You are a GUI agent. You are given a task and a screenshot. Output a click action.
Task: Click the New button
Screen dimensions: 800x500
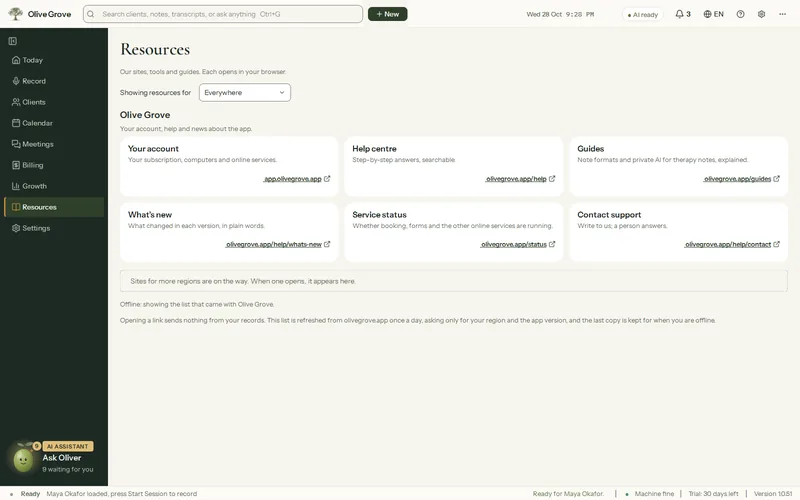click(x=388, y=14)
